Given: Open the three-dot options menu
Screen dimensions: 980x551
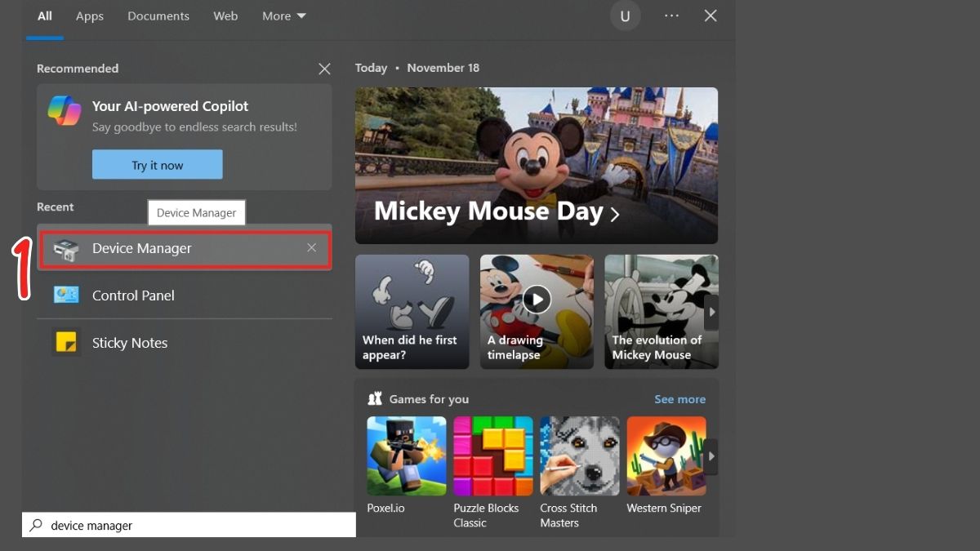Looking at the screenshot, I should 671,16.
